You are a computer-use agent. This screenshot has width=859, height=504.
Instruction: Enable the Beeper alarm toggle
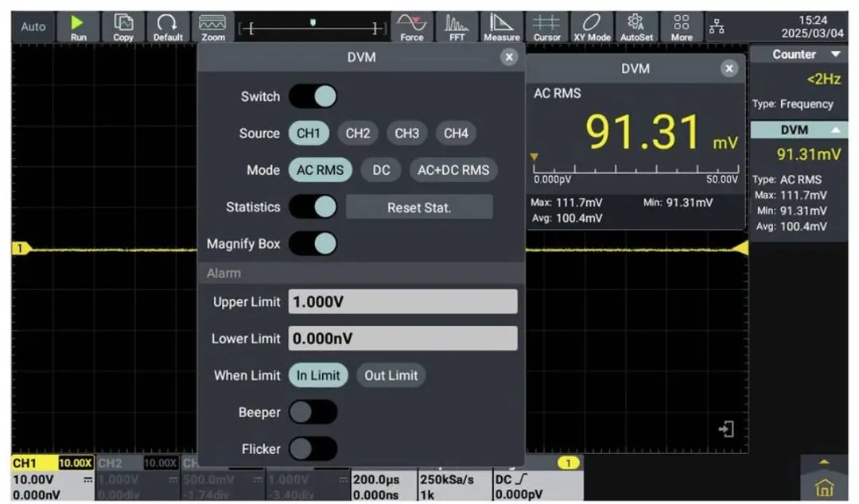313,412
